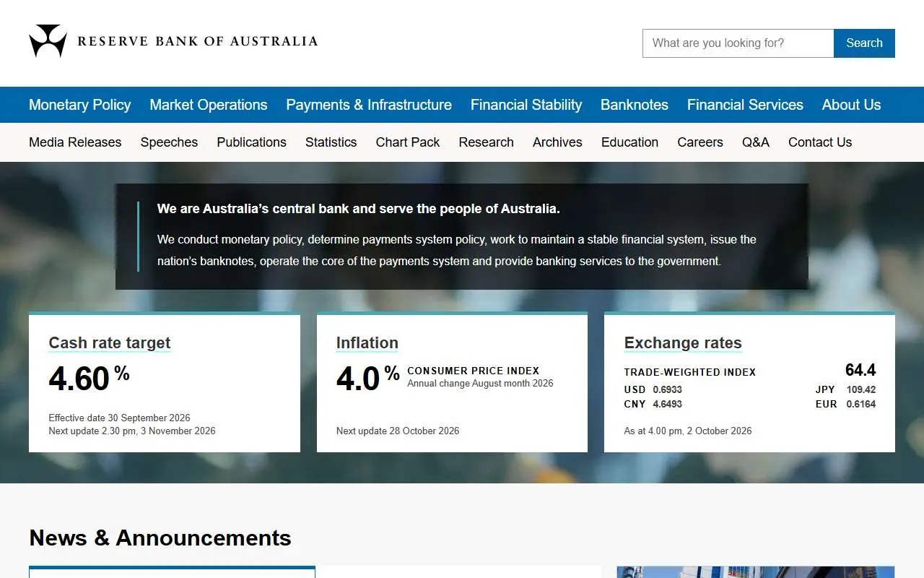Select the CNY 4.6493 exchange rate
The image size is (924, 578).
[x=653, y=404]
